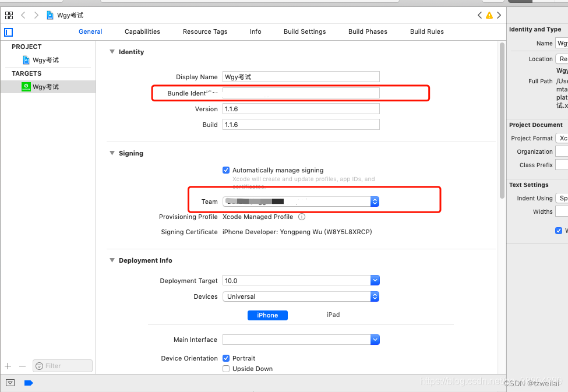568x392 pixels.
Task: Click the blue breakpoint flag at bottom
Action: point(29,383)
